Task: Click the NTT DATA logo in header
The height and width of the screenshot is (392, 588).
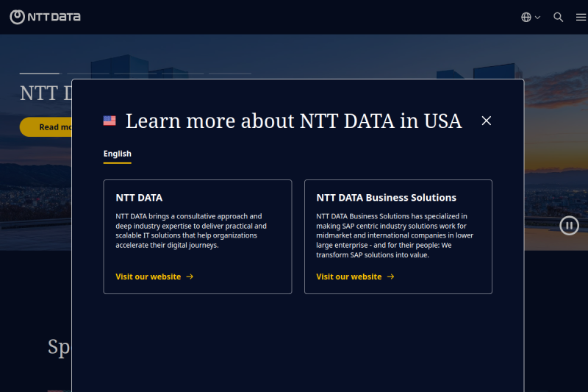Action: pyautogui.click(x=45, y=17)
